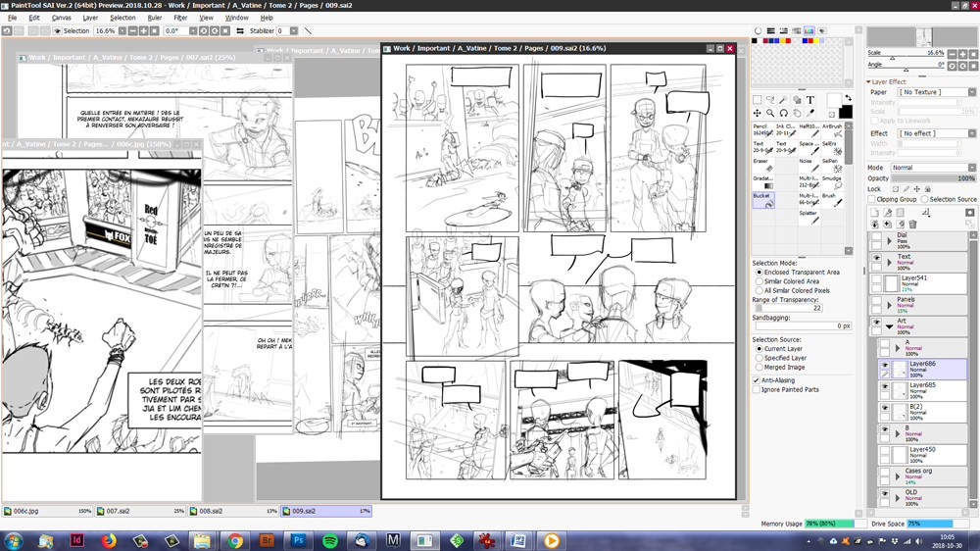
Task: Open Google Chrome from taskbar
Action: click(x=235, y=540)
